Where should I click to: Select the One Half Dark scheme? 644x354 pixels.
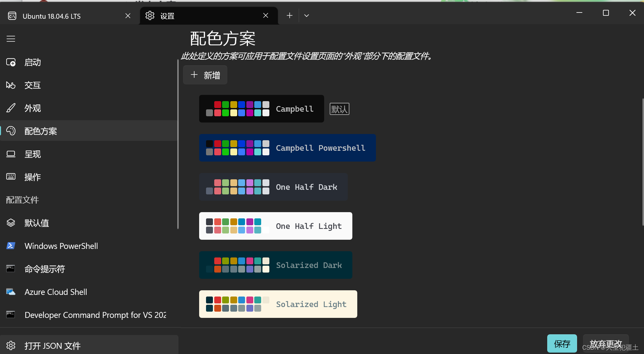pos(273,187)
